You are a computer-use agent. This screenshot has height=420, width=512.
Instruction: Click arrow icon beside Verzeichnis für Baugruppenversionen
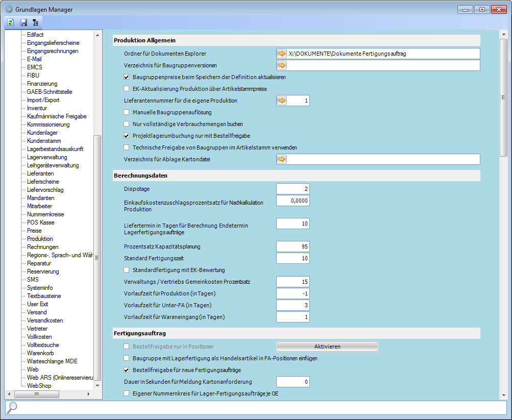point(282,65)
